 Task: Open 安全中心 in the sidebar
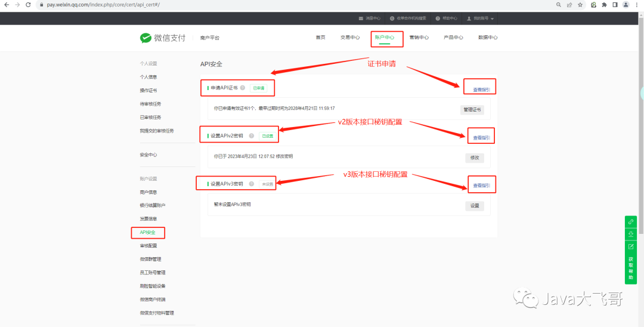coord(148,155)
